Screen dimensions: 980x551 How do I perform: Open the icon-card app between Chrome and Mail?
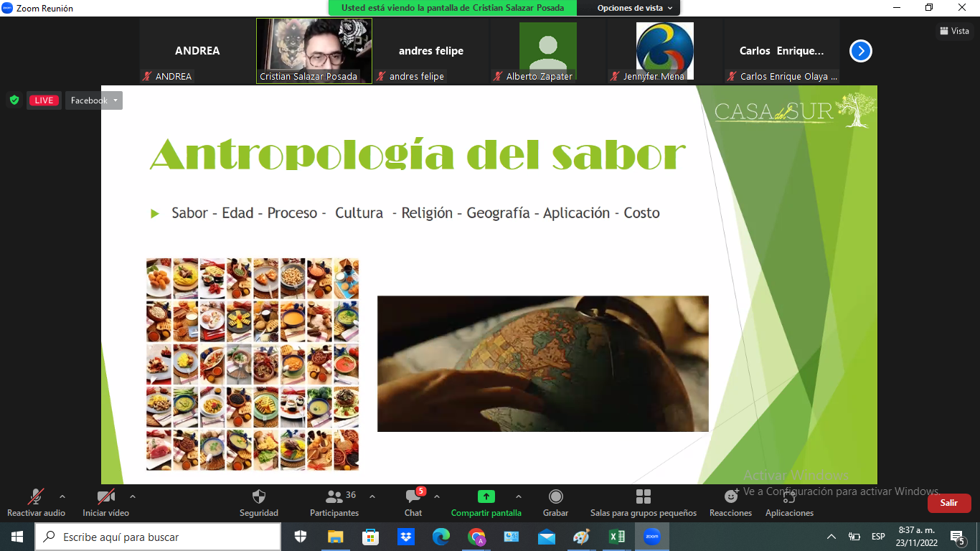511,537
